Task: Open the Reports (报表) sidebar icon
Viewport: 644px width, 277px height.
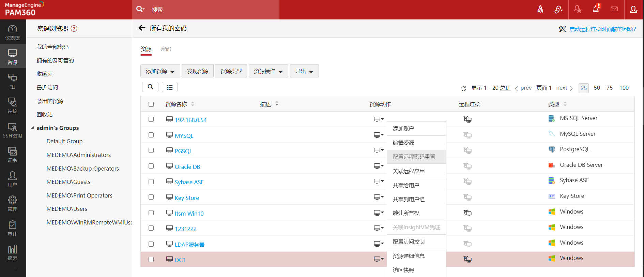Action: [13, 253]
